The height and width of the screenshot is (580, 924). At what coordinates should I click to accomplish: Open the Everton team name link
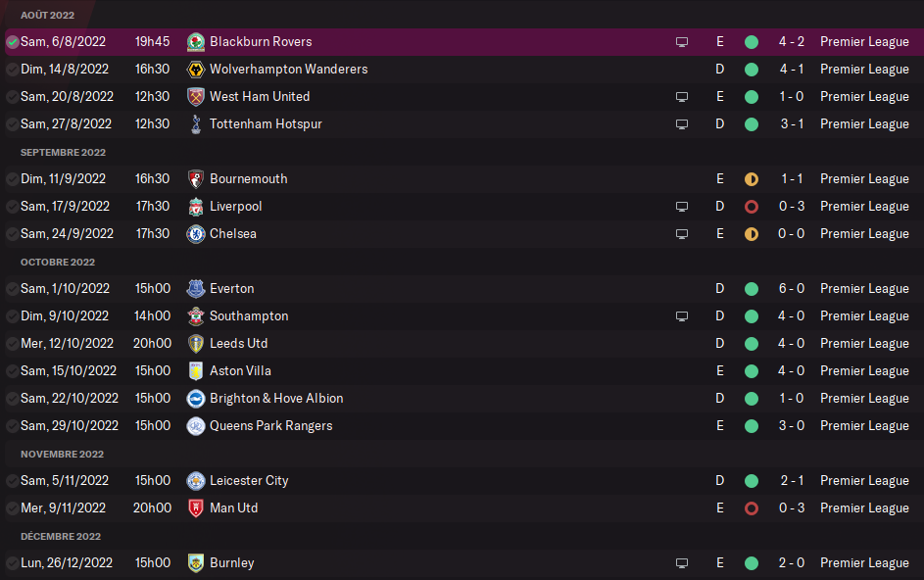click(x=231, y=289)
